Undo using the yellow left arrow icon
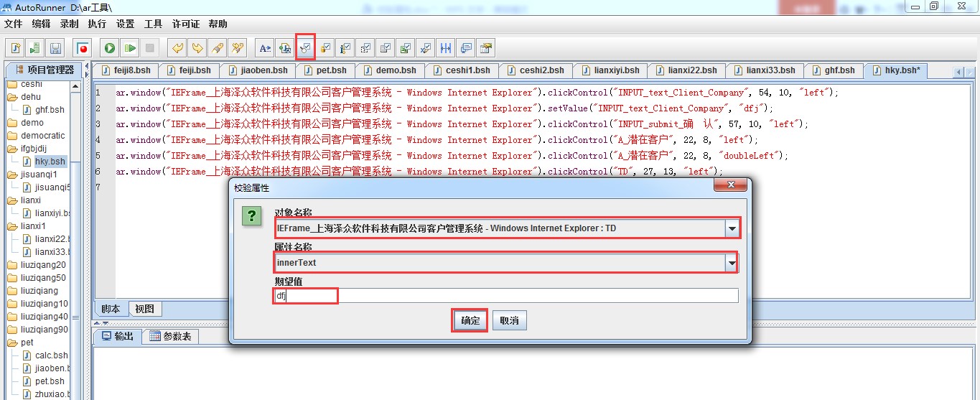980x400 pixels. pyautogui.click(x=177, y=48)
